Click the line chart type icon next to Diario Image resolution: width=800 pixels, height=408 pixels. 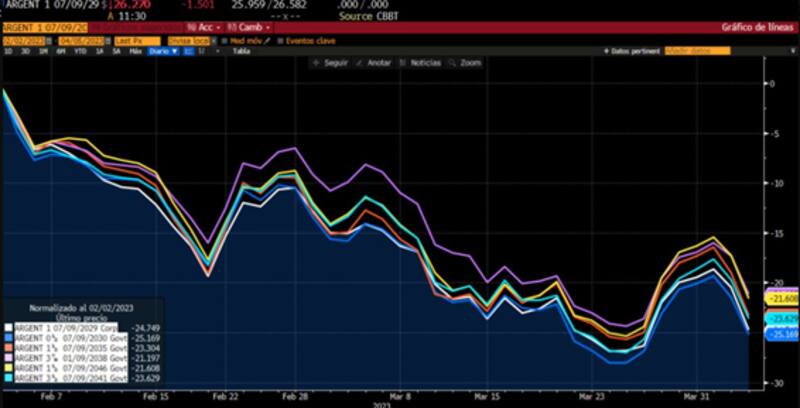pyautogui.click(x=187, y=51)
